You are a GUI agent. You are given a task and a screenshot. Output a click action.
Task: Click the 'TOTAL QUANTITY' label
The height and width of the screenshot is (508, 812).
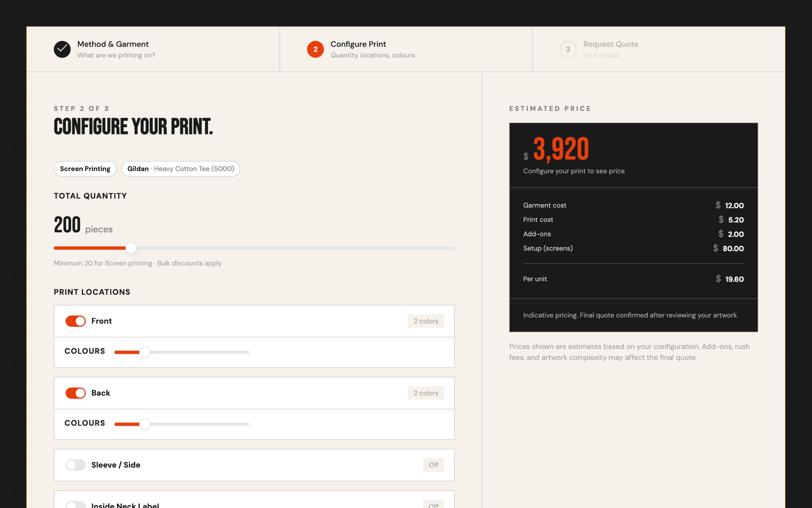coord(90,196)
